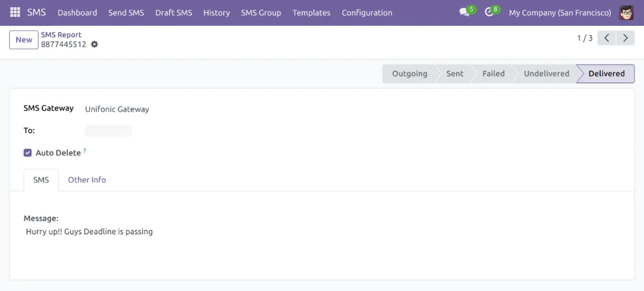Set status to Undelivered
644x291 pixels.
(546, 73)
